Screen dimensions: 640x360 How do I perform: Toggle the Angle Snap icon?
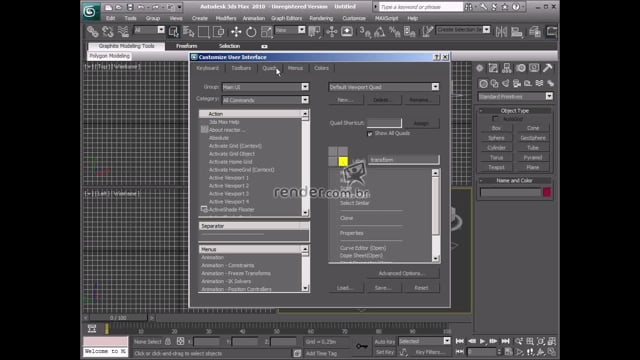click(379, 31)
